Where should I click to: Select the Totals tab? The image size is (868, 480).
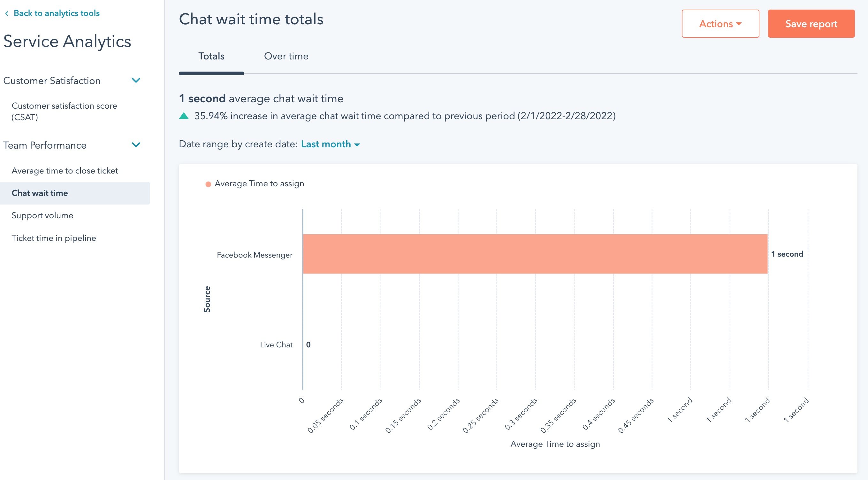pyautogui.click(x=211, y=56)
